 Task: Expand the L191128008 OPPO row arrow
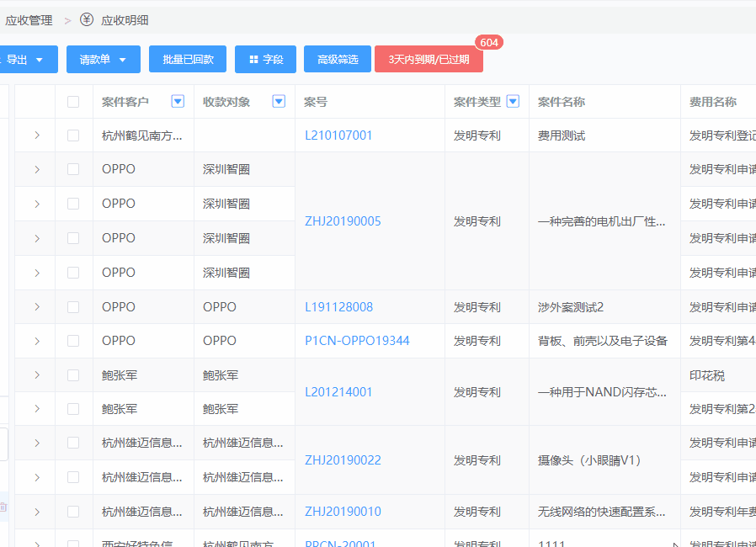(37, 307)
